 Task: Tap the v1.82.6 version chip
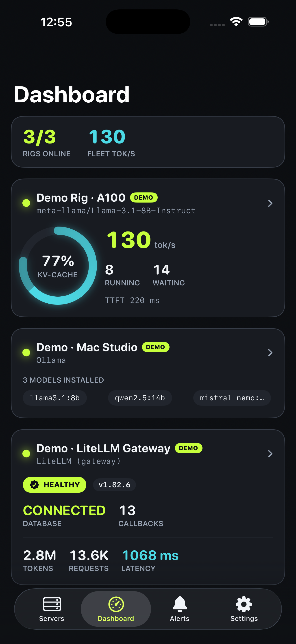coord(114,485)
